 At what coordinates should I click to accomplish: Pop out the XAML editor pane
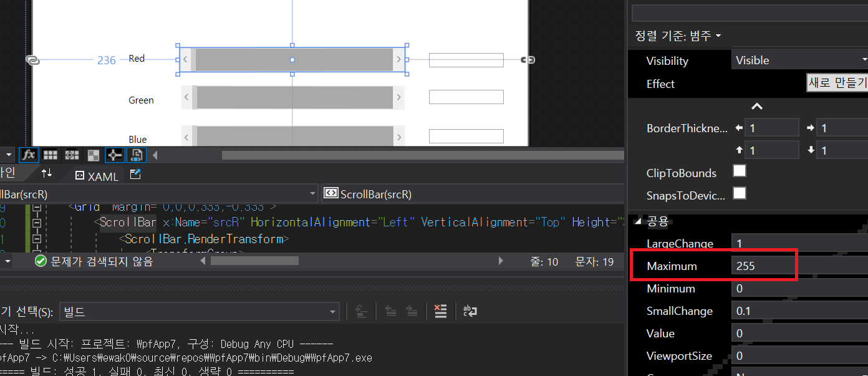[135, 175]
